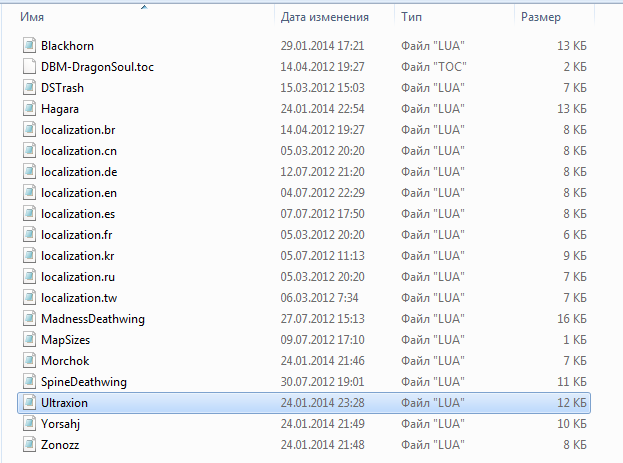
Task: Sort by the Размер column header
Action: click(541, 17)
